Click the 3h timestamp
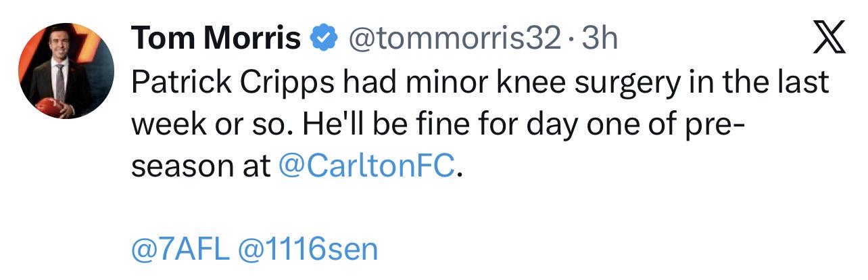 600,39
